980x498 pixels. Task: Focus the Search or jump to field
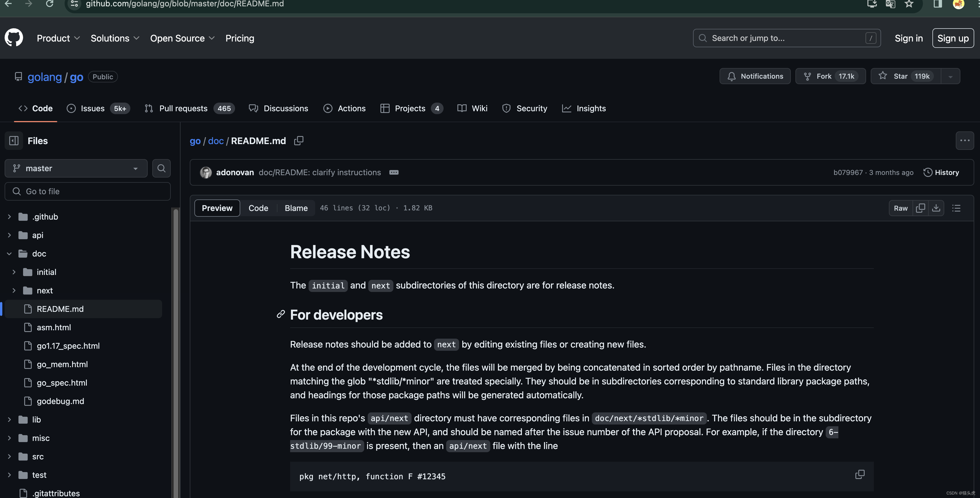[787, 38]
